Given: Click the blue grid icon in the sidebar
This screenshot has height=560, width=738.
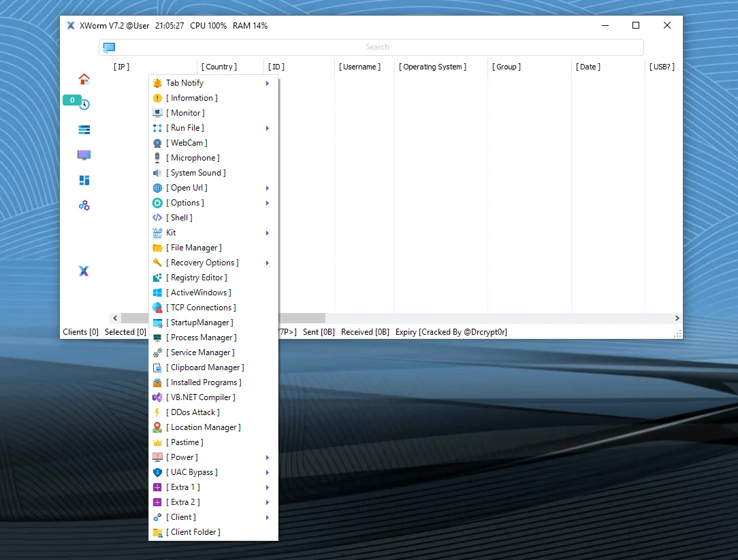Looking at the screenshot, I should (x=84, y=180).
